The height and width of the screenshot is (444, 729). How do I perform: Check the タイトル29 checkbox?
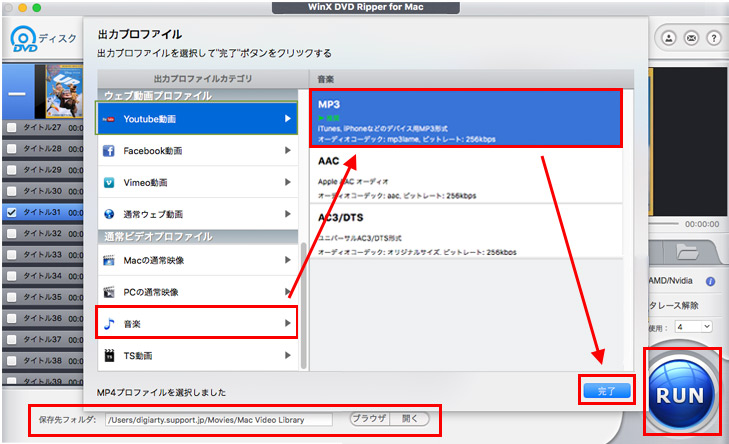click(x=12, y=170)
